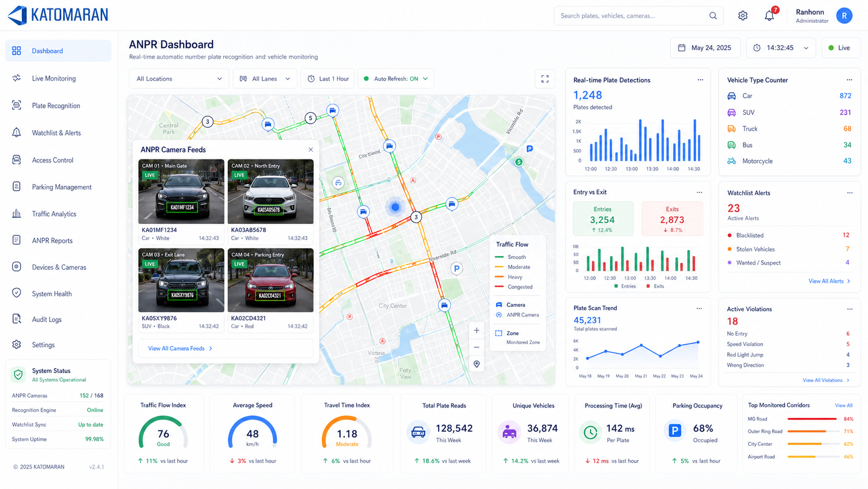Viewport: 868px width, 489px height.
Task: Click the MG Road corridor progress bar
Action: click(x=813, y=419)
